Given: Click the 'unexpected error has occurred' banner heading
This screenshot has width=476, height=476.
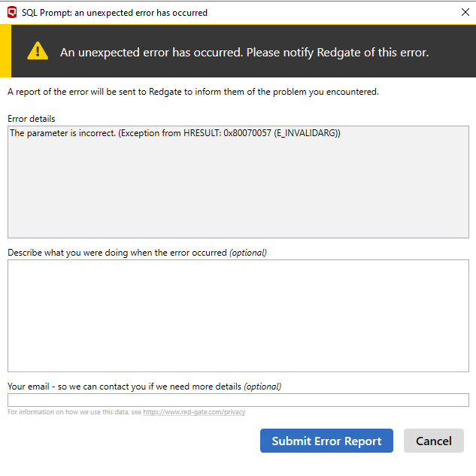Looking at the screenshot, I should [244, 52].
